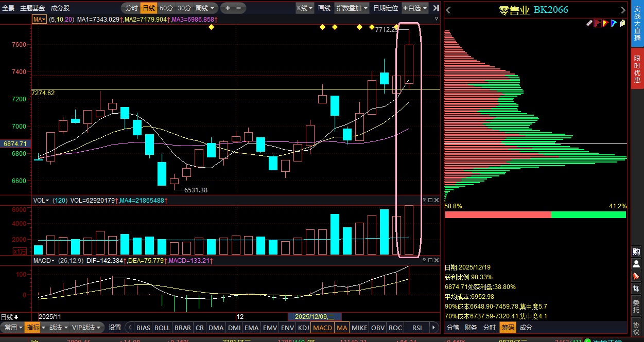This screenshot has height=342, width=644.
Task: Go to previous stock with left chevron
Action: click(x=448, y=10)
